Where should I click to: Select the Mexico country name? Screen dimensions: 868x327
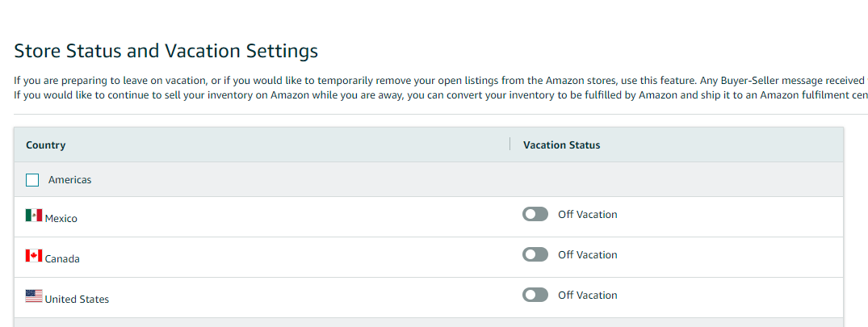click(x=61, y=219)
